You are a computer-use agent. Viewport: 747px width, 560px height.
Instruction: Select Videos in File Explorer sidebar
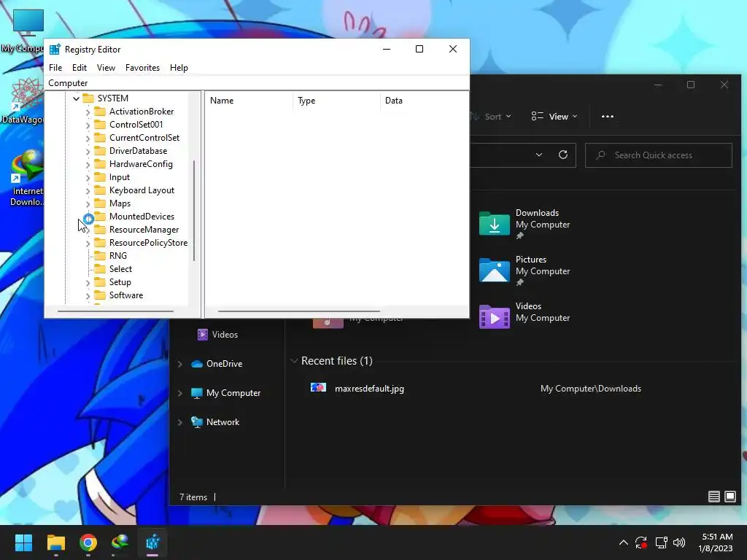point(217,335)
